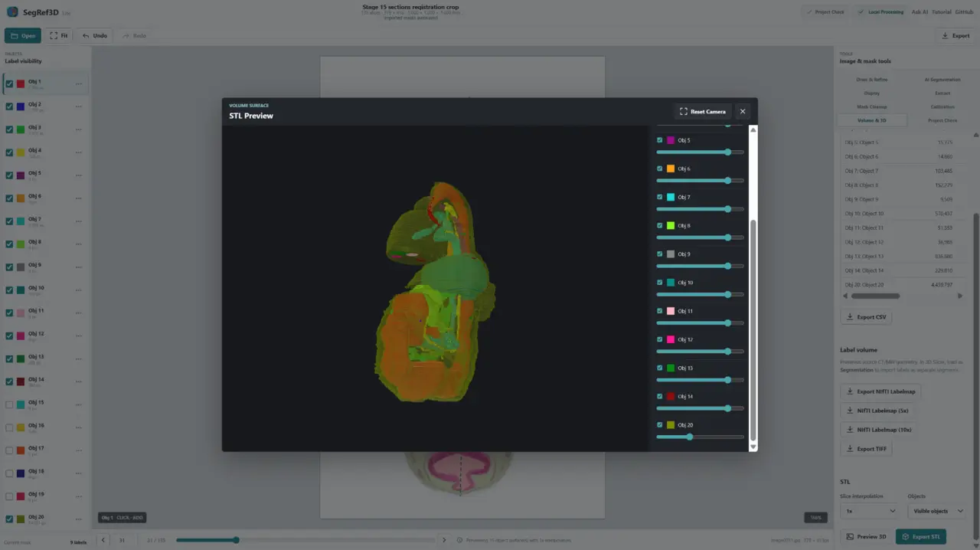Switch to the Draw & Refine tab
This screenshot has width=980, height=550.
tap(872, 80)
